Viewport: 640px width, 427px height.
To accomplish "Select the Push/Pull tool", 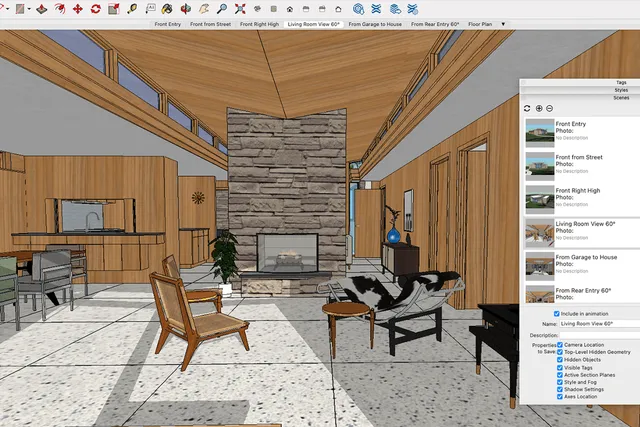I will click(41, 9).
